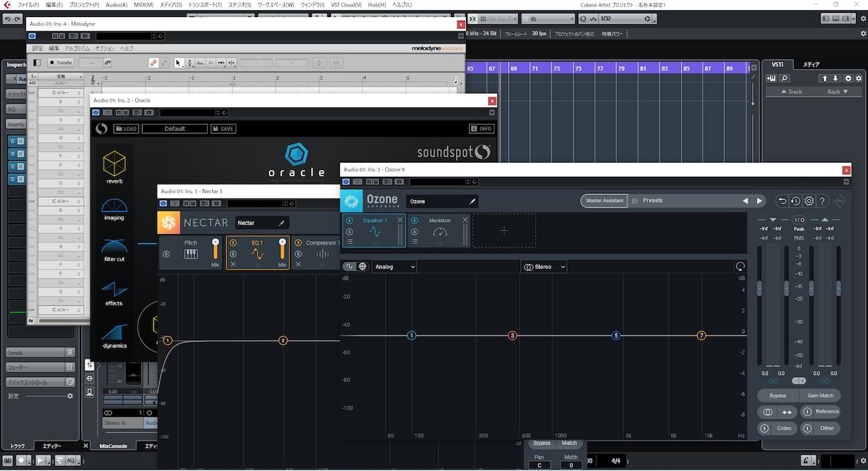This screenshot has height=471, width=868.
Task: Click Nectar's EQ 1 Mix slider
Action: pos(282,249)
